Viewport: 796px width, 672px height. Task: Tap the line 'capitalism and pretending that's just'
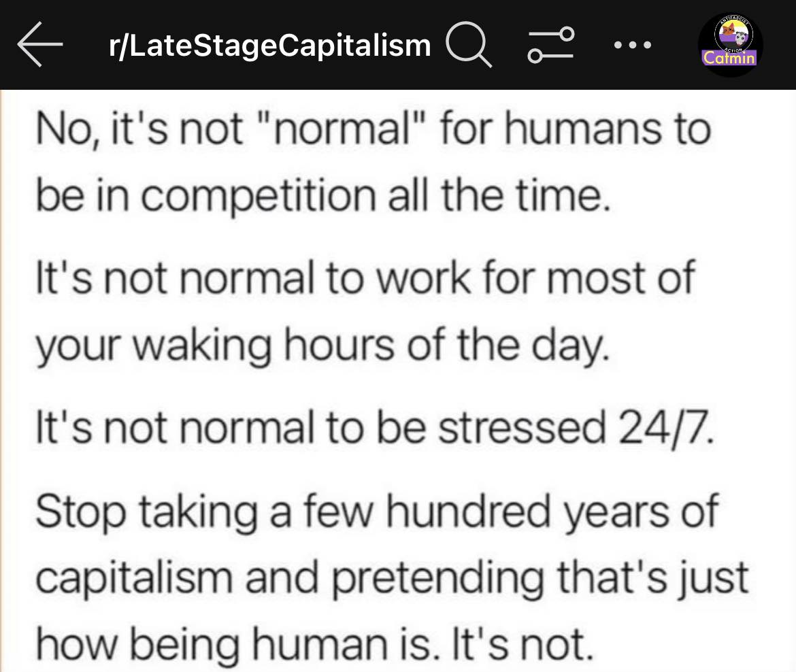click(391, 576)
